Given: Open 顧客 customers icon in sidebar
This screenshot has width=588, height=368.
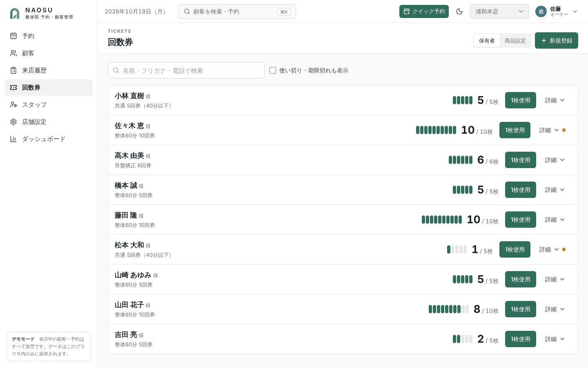Looking at the screenshot, I should (13, 53).
